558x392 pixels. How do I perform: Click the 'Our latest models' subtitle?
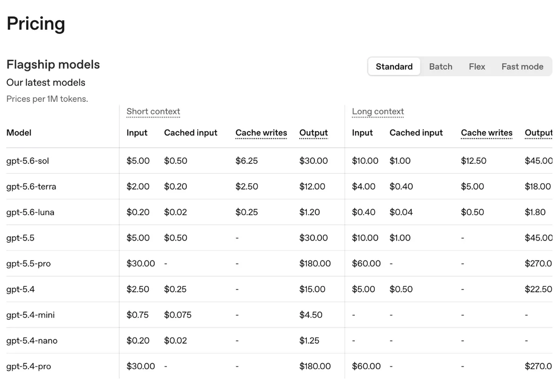46,83
